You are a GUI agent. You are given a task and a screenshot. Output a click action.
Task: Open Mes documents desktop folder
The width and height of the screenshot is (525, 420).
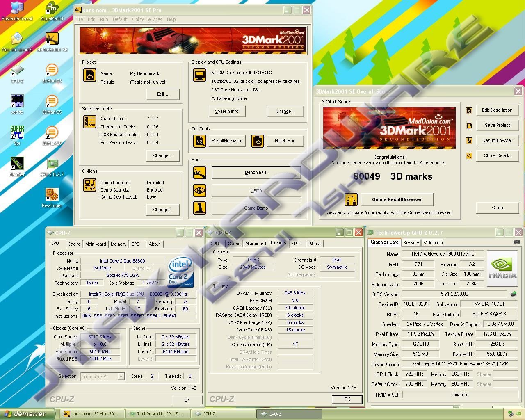click(x=17, y=42)
